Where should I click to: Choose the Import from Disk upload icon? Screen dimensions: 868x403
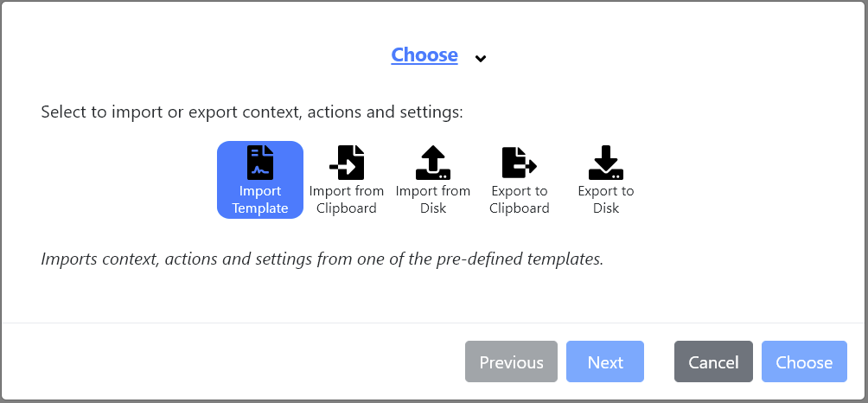(x=433, y=163)
